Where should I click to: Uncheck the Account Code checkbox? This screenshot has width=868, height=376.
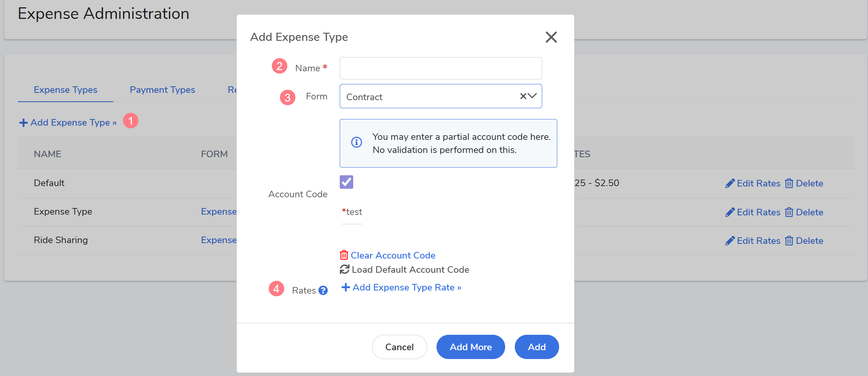346,182
